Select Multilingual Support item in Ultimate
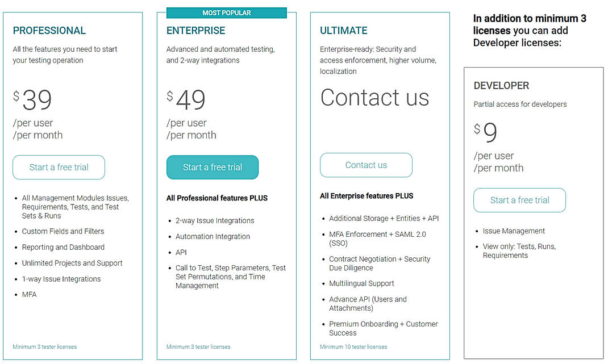Viewport: 608px width, 364px height. point(361,283)
